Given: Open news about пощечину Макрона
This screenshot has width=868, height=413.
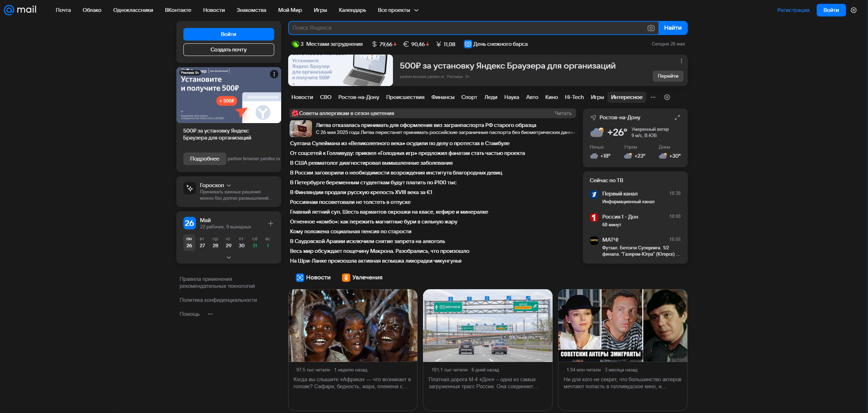Looking at the screenshot, I should (380, 251).
